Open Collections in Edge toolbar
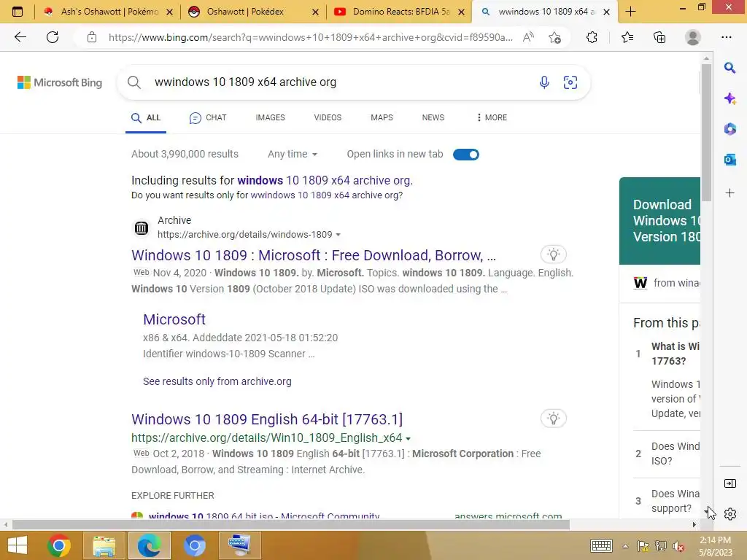Image resolution: width=747 pixels, height=560 pixels. (x=659, y=37)
